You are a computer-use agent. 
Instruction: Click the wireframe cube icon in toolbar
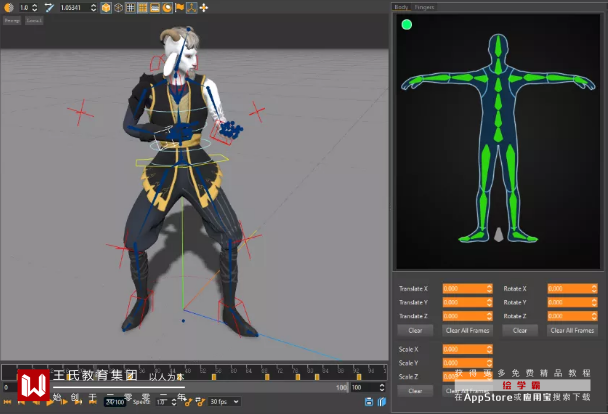(x=118, y=7)
